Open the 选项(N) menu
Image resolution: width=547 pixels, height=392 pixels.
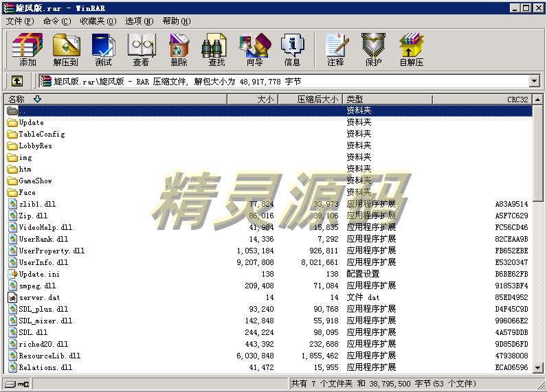[x=139, y=21]
